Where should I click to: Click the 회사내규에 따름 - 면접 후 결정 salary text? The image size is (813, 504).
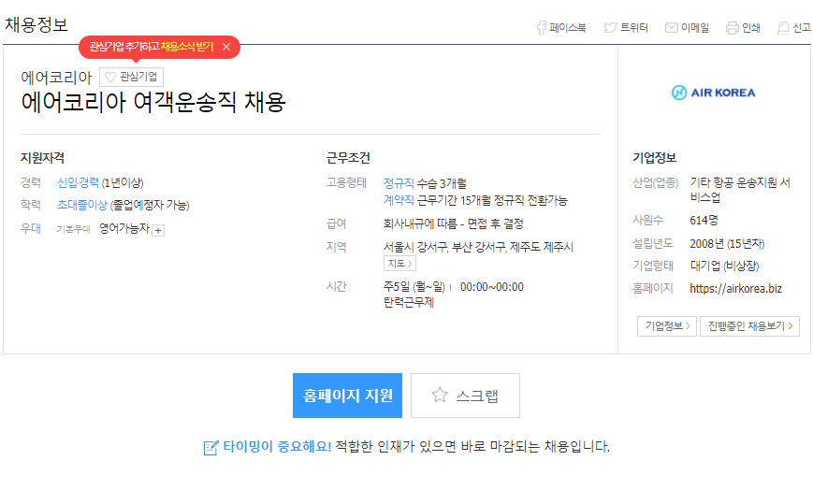453,224
